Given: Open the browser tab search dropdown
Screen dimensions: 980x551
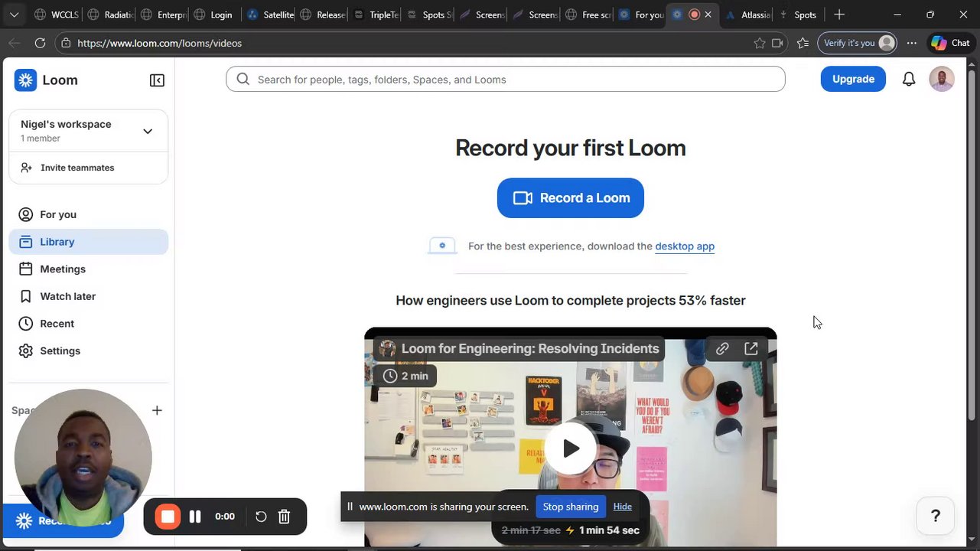Looking at the screenshot, I should 14,15.
